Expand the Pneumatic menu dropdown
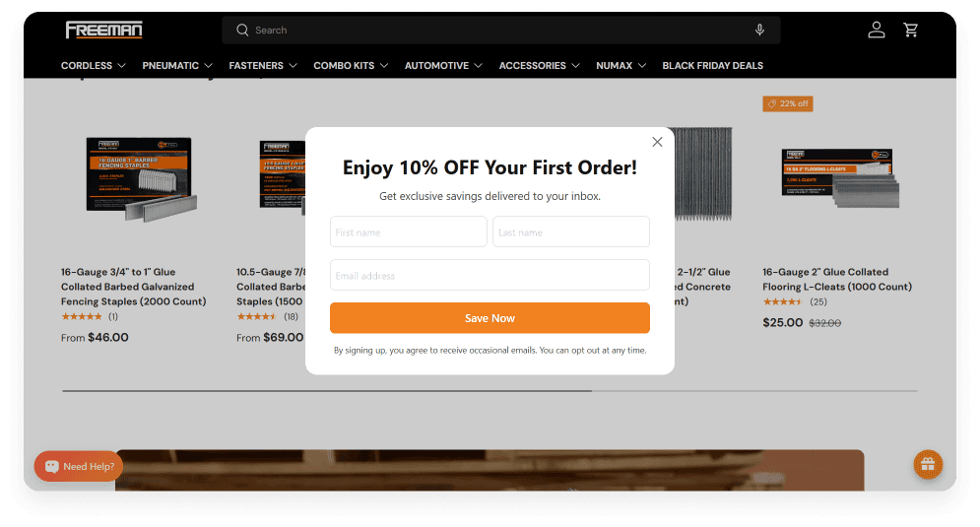Screen dimensions: 980x527 pos(177,66)
